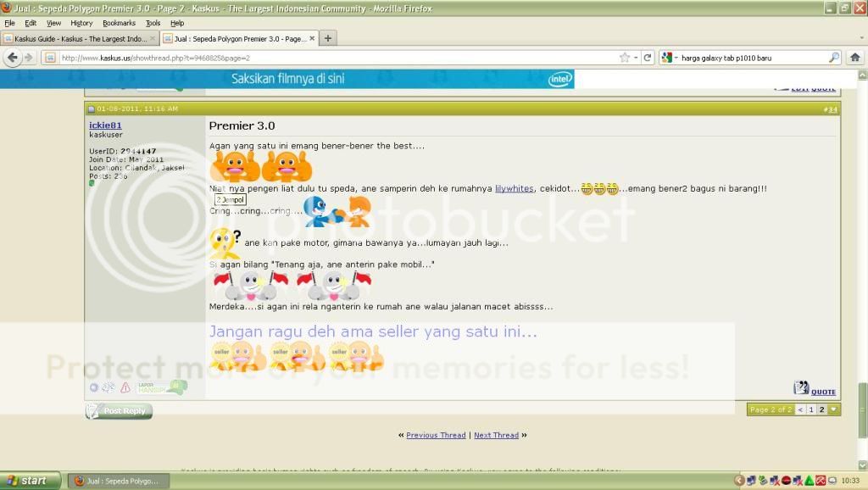868x490 pixels.
Task: Open the History menu
Action: click(81, 23)
